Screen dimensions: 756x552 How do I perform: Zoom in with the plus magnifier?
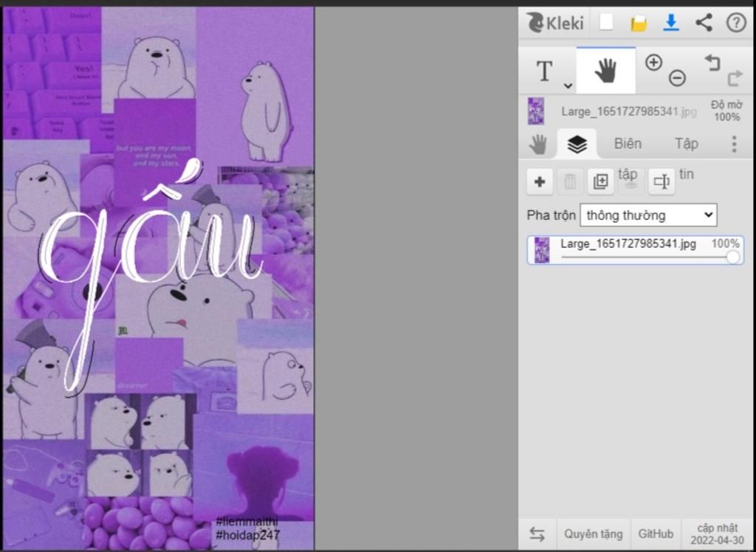(x=654, y=63)
